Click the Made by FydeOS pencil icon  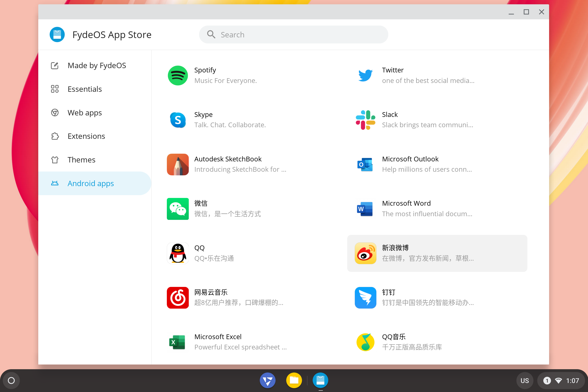(x=55, y=66)
